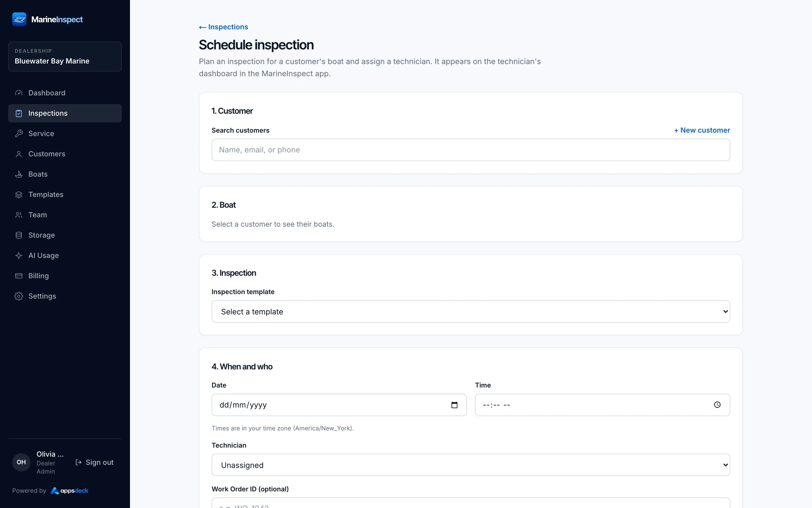The image size is (812, 508).
Task: Click the Work Order ID input
Action: tap(470, 503)
